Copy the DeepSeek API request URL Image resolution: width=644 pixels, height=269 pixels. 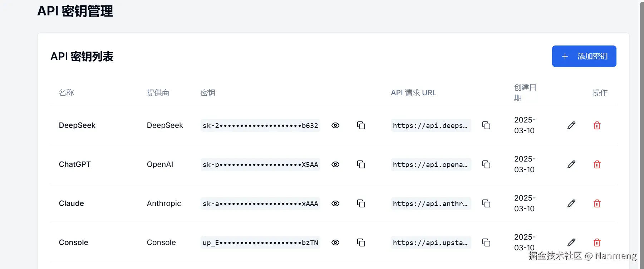pos(487,125)
